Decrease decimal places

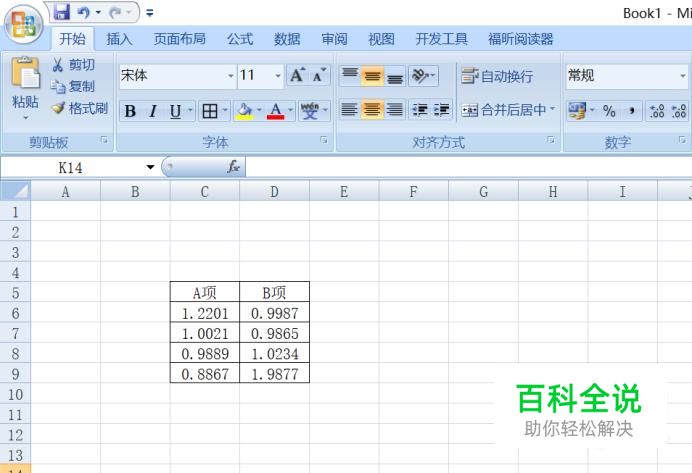click(x=679, y=111)
